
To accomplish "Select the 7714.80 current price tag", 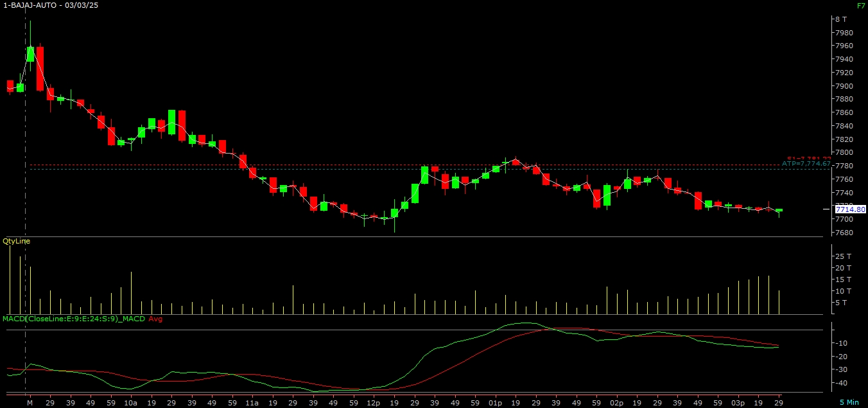I will pos(850,209).
